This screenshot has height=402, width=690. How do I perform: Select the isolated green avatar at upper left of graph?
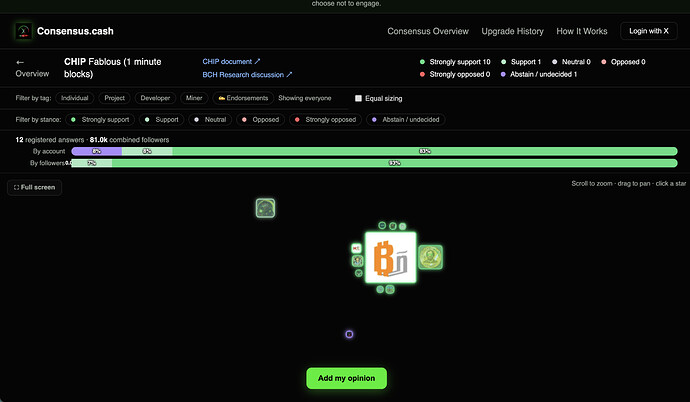click(x=265, y=208)
